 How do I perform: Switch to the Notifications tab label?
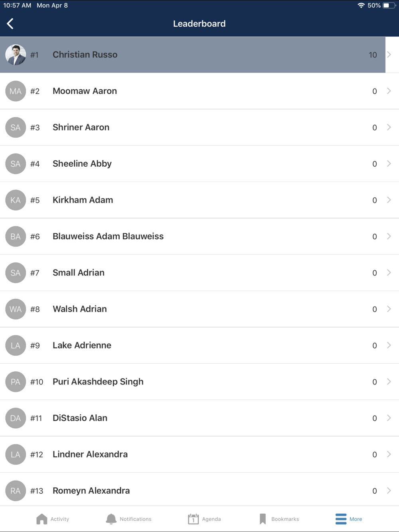pyautogui.click(x=136, y=519)
